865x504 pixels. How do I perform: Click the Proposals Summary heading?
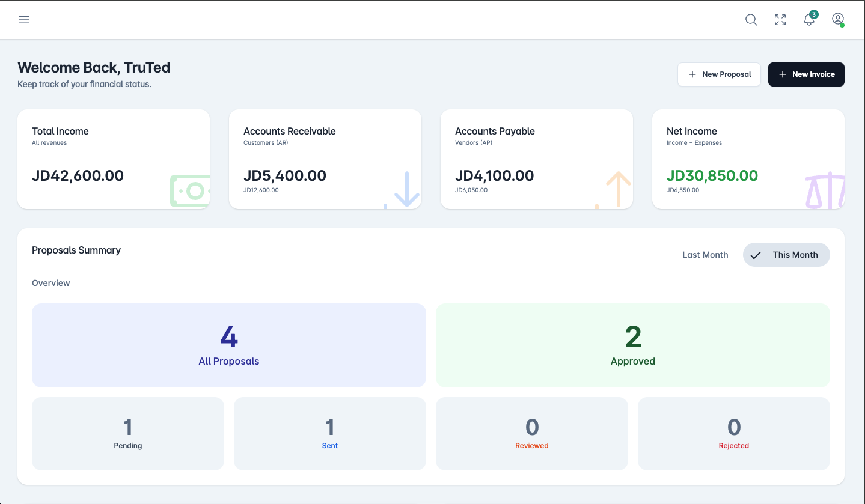76,250
